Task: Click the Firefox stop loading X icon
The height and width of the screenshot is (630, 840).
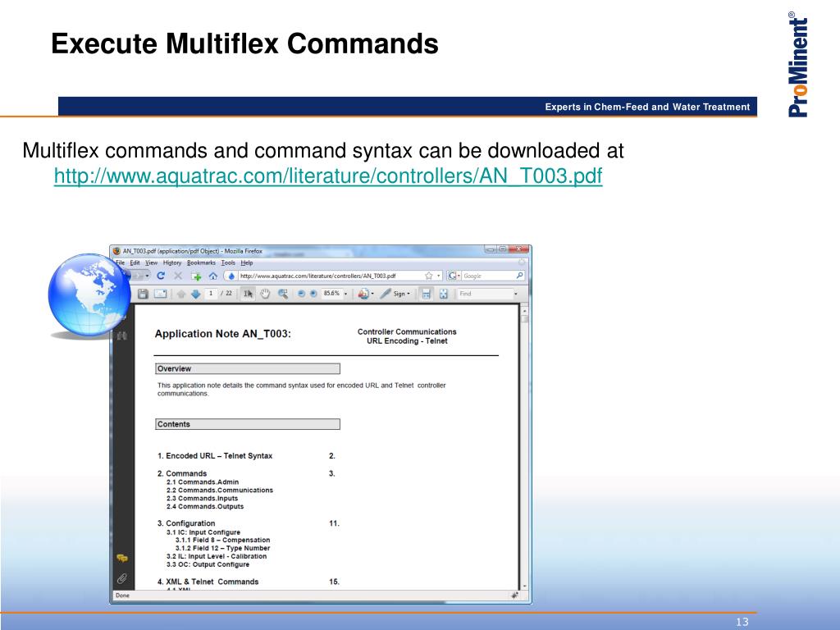Action: tap(178, 276)
